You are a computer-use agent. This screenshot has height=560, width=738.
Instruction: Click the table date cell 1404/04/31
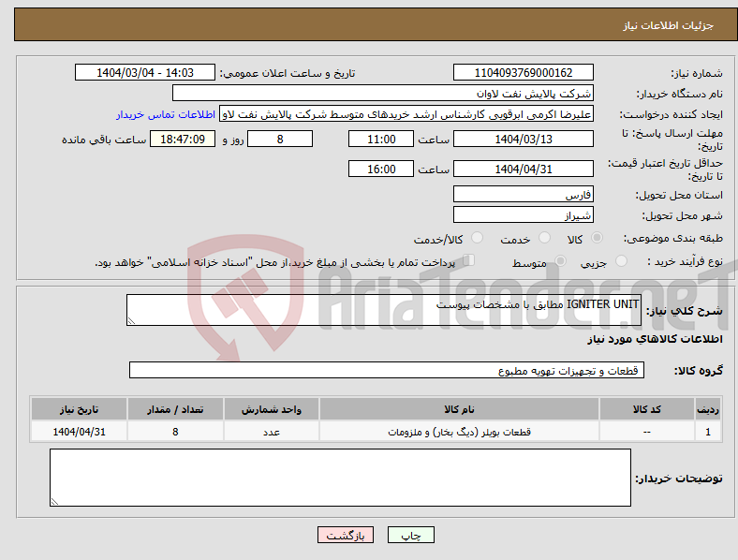click(x=79, y=432)
